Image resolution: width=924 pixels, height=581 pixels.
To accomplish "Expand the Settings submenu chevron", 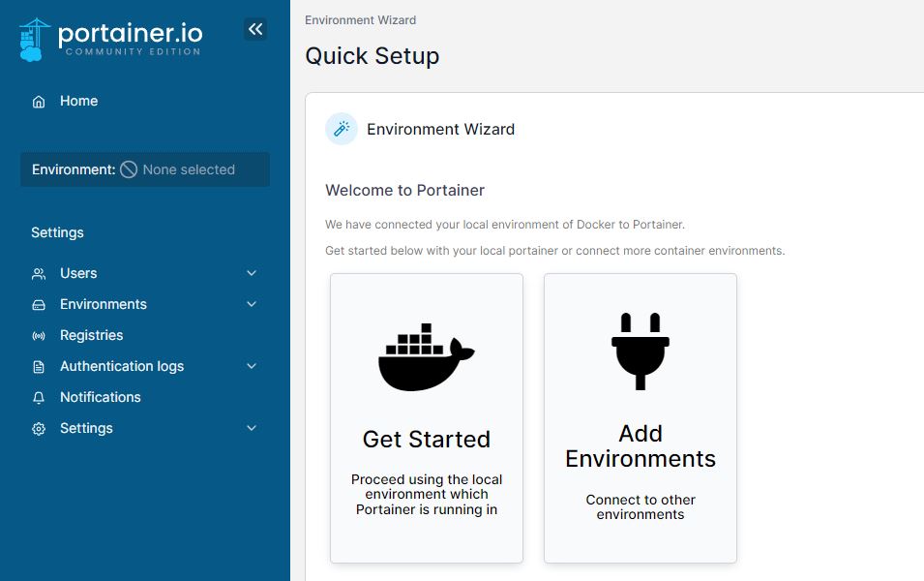I will 252,428.
